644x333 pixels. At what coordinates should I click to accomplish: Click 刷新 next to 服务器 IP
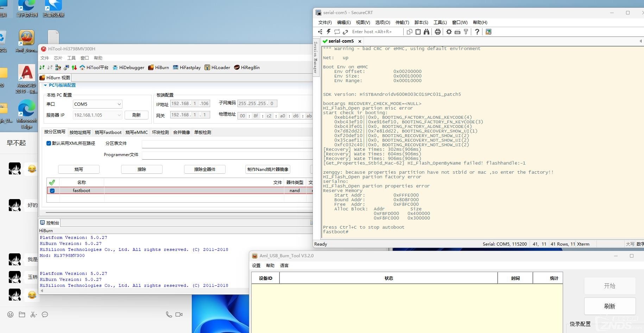137,115
